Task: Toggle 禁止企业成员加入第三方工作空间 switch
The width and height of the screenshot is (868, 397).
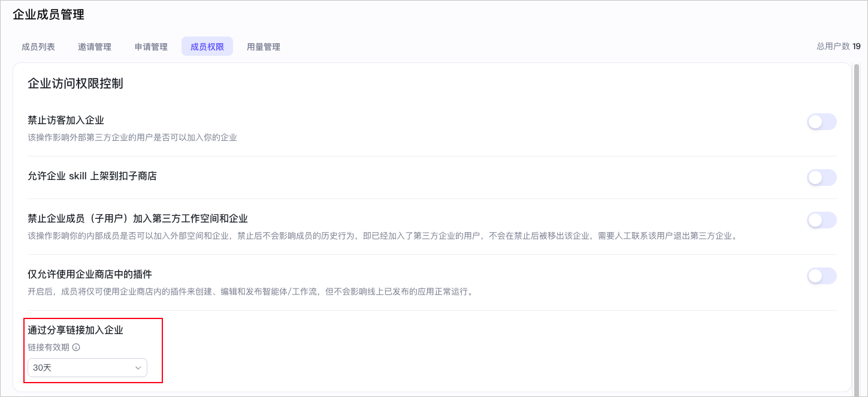Action: pyautogui.click(x=821, y=220)
